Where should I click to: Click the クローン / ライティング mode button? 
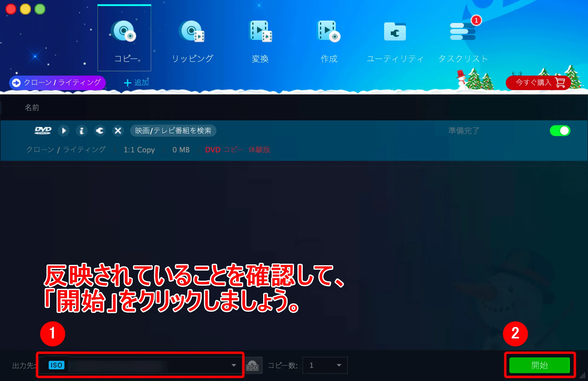tap(57, 83)
